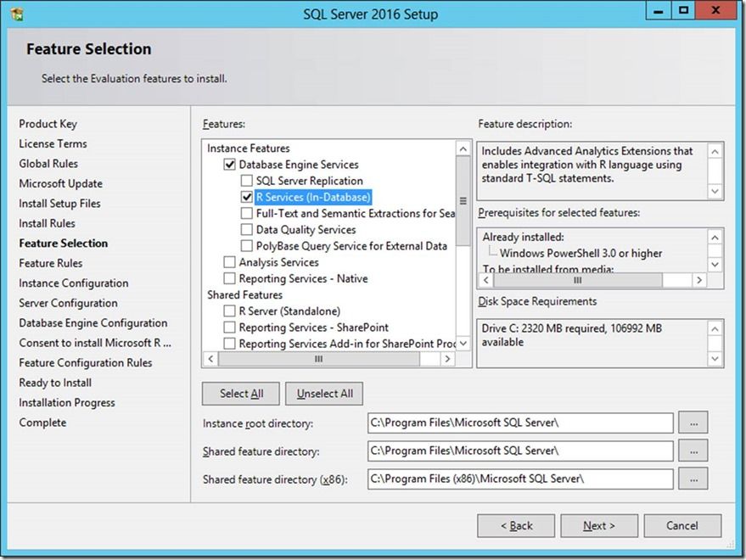This screenshot has width=746, height=560.
Task: Check the Analysis Services checkbox
Action: tap(229, 262)
